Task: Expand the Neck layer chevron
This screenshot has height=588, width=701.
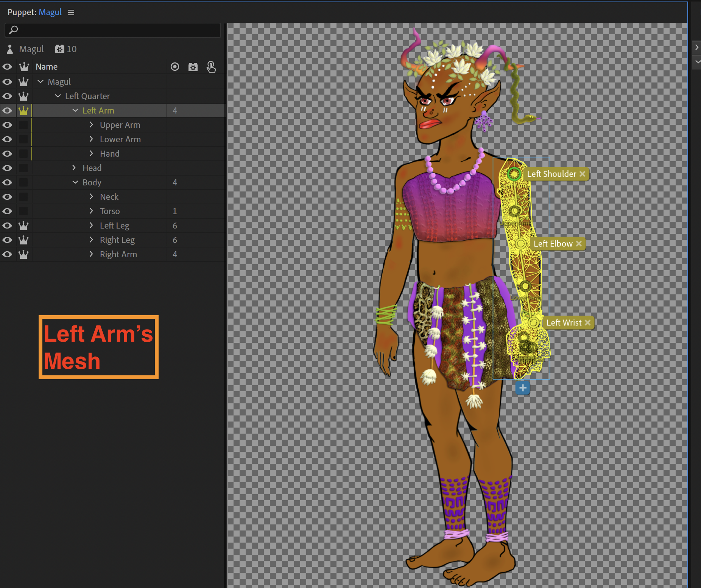Action: click(91, 196)
